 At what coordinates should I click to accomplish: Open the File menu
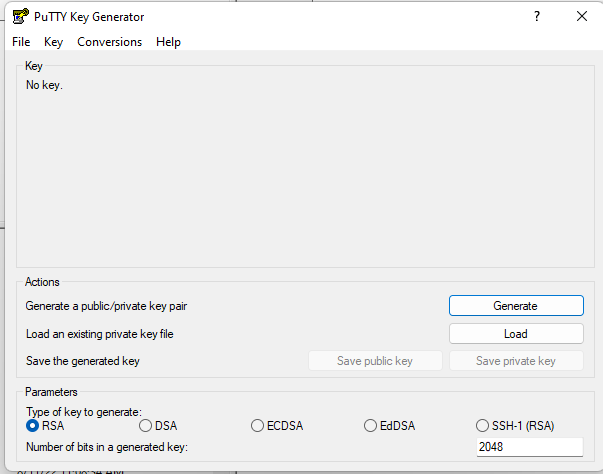pos(21,42)
